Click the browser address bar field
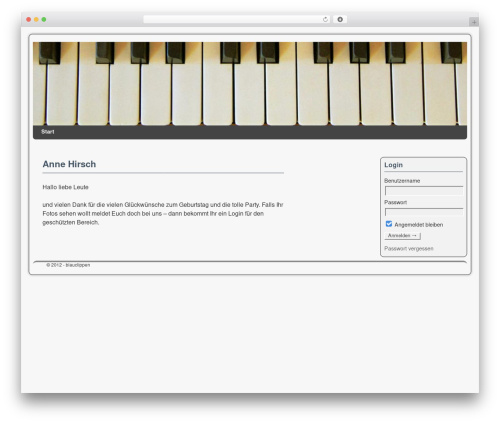500x423 pixels. [x=237, y=20]
